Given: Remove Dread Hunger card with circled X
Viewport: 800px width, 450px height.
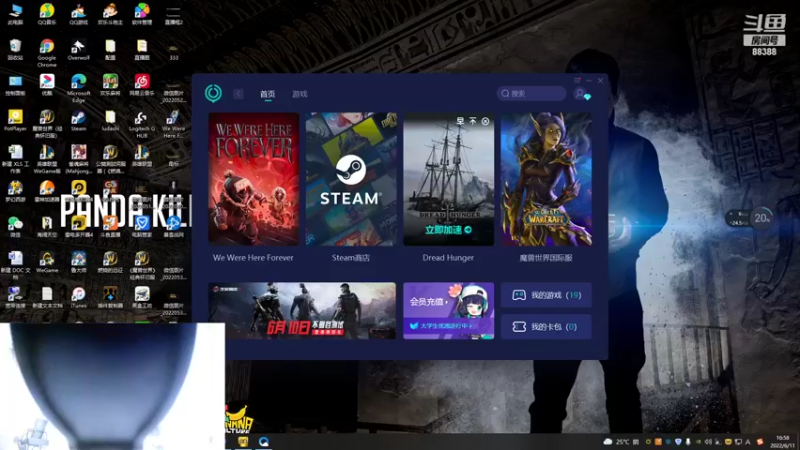Looking at the screenshot, I should [485, 121].
